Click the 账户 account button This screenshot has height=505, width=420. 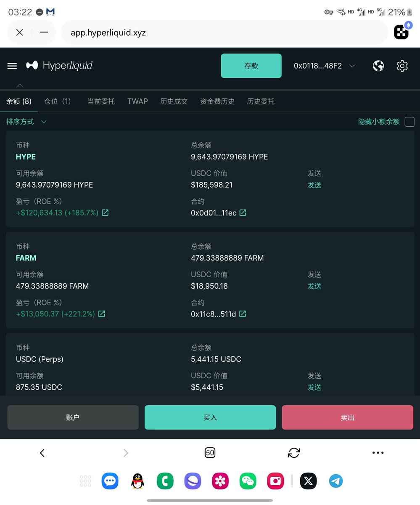[73, 417]
